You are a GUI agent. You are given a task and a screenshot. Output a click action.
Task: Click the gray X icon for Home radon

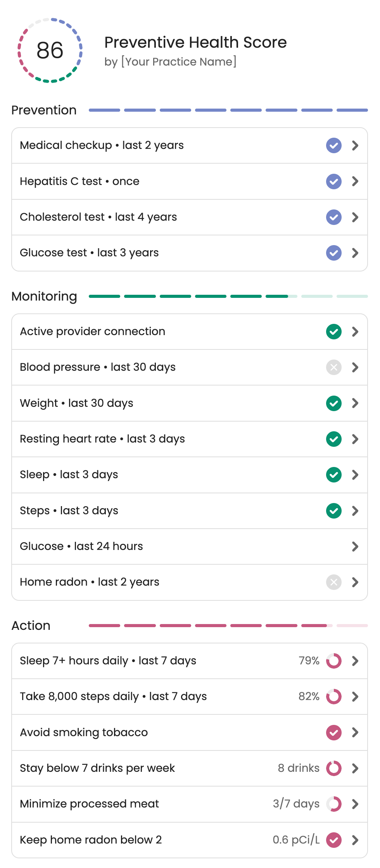pos(333,582)
